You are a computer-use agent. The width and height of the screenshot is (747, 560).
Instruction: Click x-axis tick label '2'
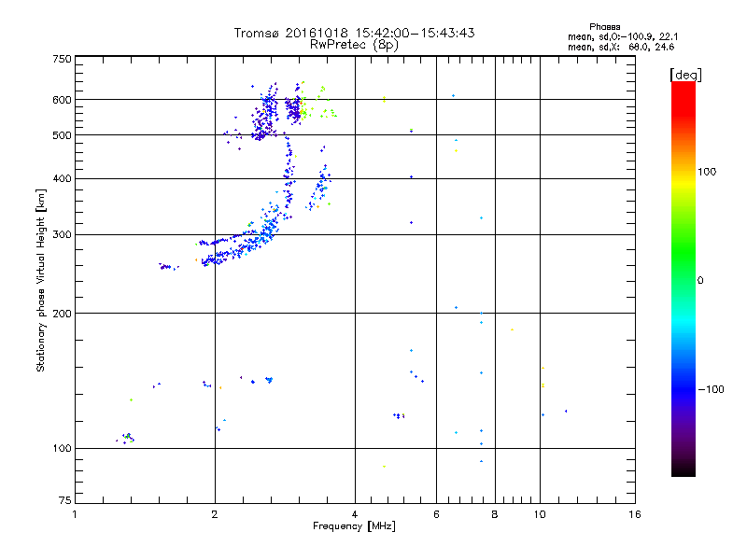coord(215,515)
